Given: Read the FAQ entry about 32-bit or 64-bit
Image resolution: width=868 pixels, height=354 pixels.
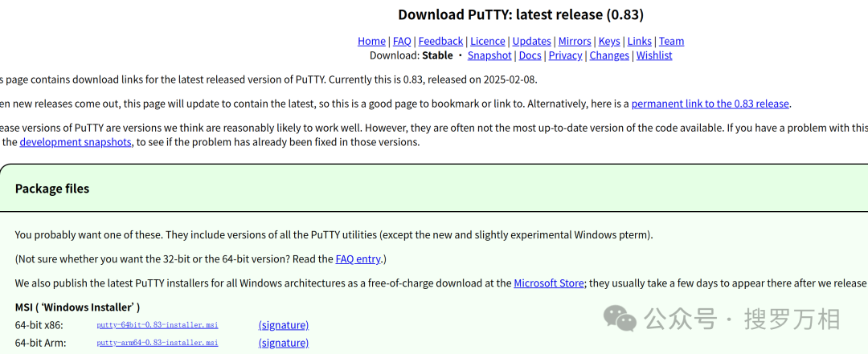Looking at the screenshot, I should 358,259.
